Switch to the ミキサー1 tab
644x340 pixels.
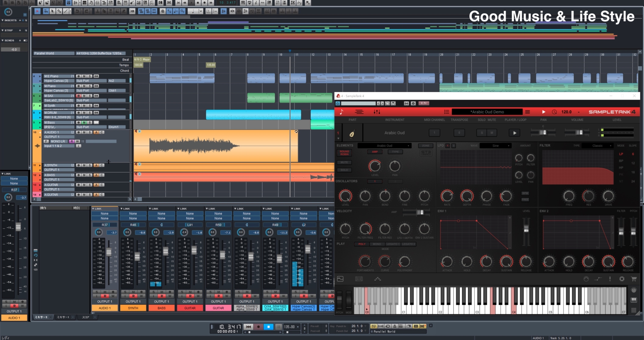coord(63,317)
